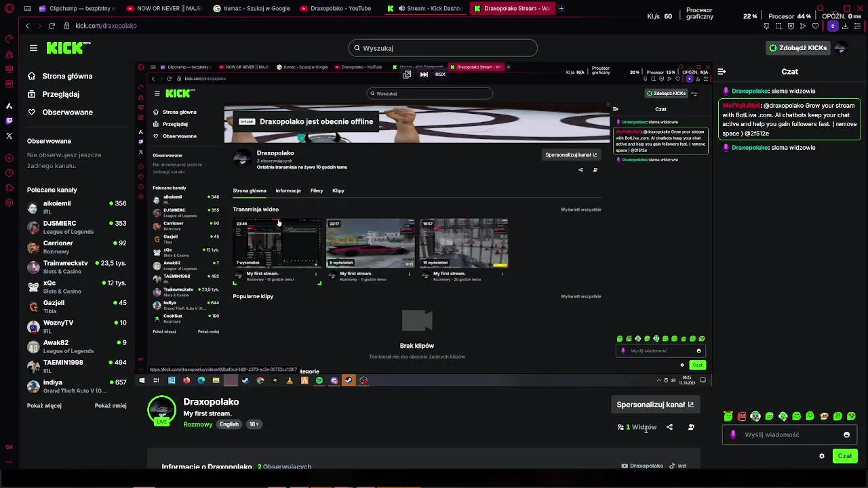Switch to Draxopolako - YouTube tab
868x488 pixels.
(338, 8)
